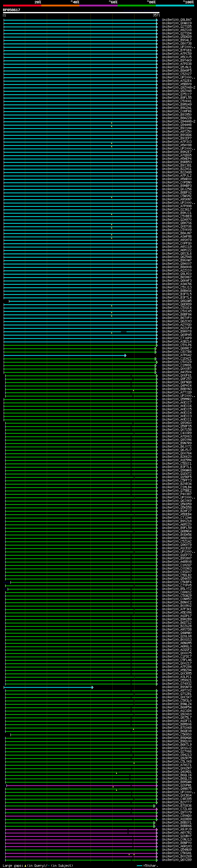Select hit UniRef100_Q94AH8-2
The image size is (197, 868).
point(179,122)
